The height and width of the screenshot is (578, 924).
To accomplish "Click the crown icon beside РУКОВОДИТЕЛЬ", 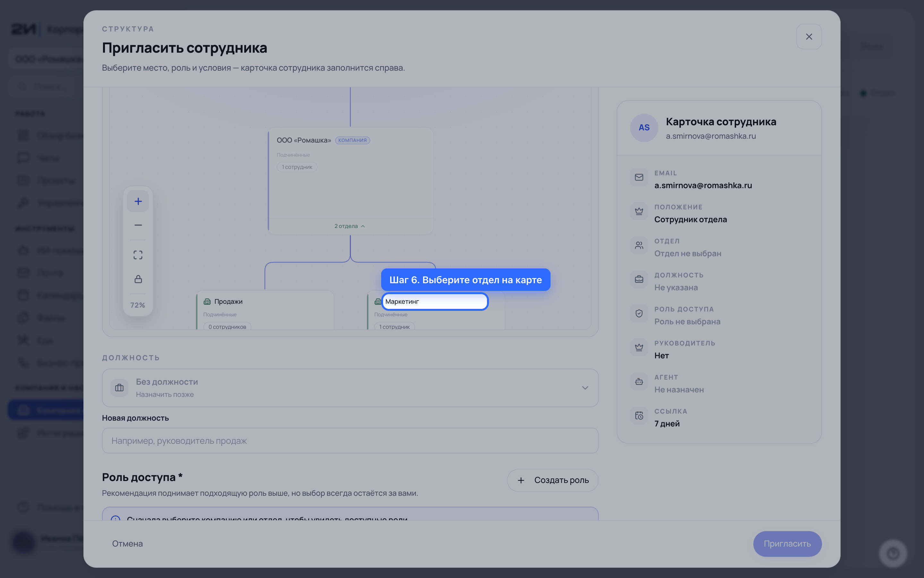I will [639, 347].
